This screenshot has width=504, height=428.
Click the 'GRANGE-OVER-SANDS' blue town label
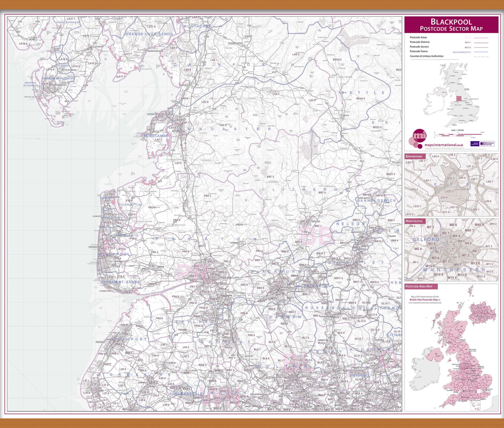click(149, 34)
